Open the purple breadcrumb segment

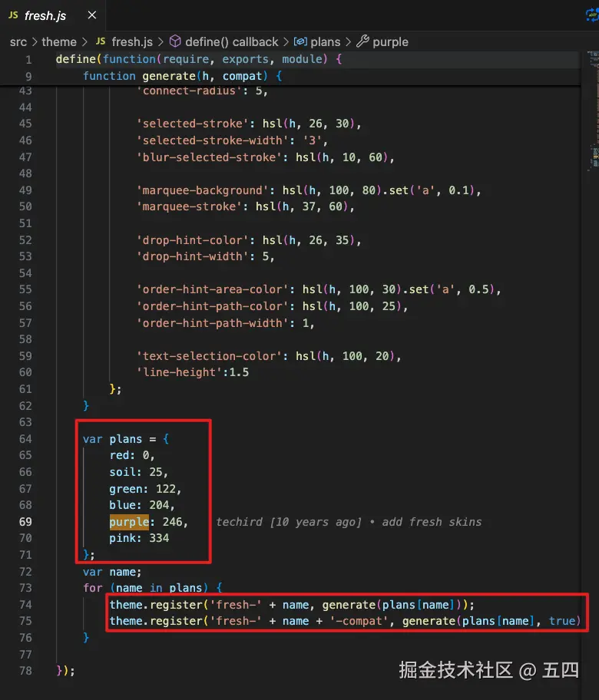pos(390,42)
